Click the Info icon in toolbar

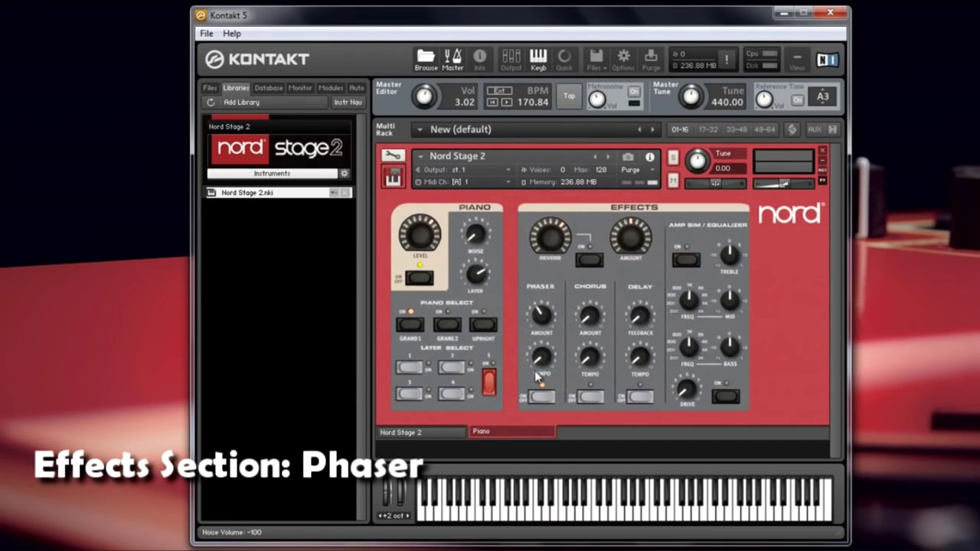[480, 59]
